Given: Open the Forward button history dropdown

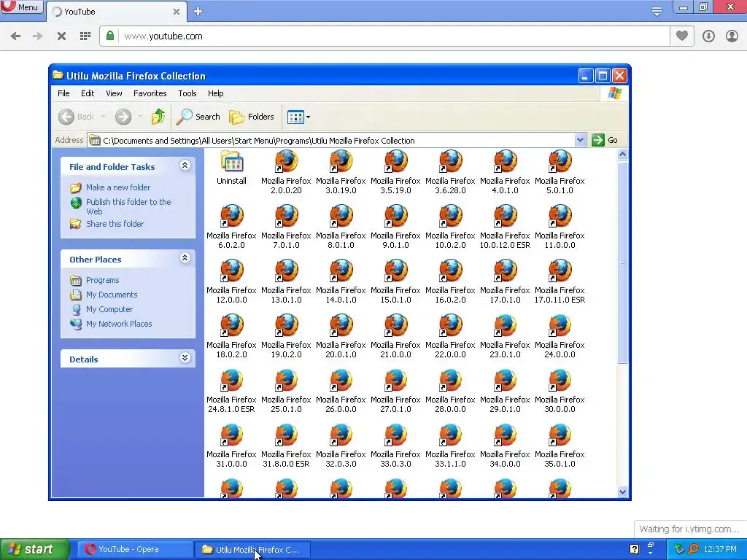Looking at the screenshot, I should 140,117.
